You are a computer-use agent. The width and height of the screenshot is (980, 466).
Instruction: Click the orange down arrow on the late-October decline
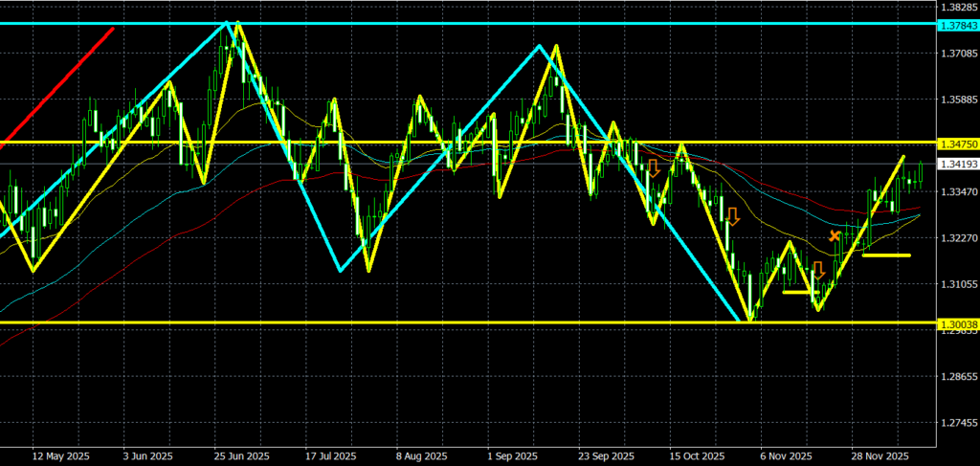732,215
